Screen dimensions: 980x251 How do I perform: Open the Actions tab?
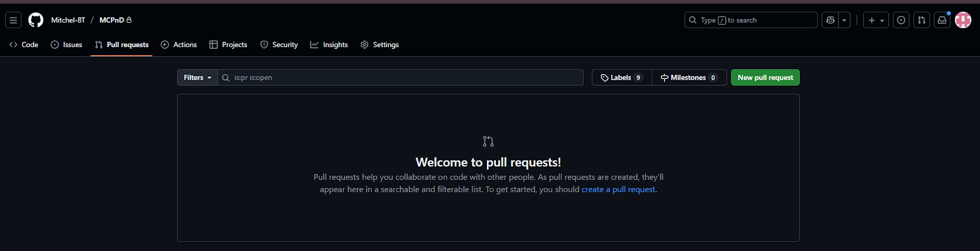pos(179,45)
